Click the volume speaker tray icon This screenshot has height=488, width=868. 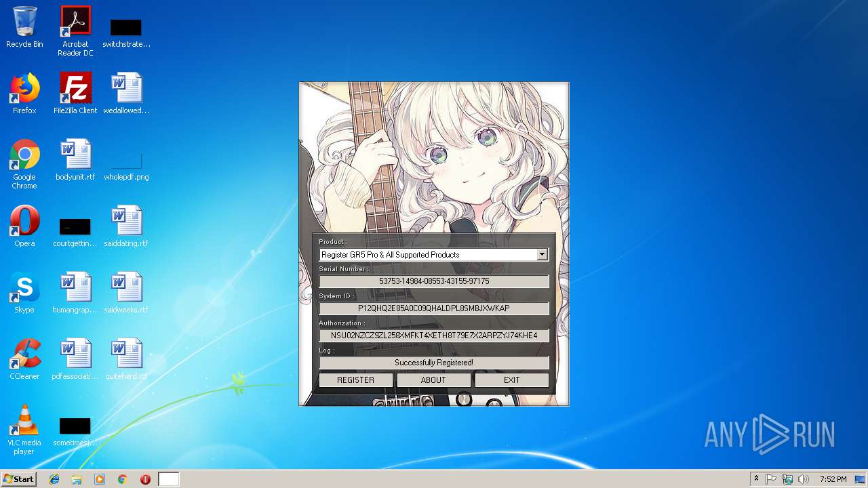pos(804,479)
